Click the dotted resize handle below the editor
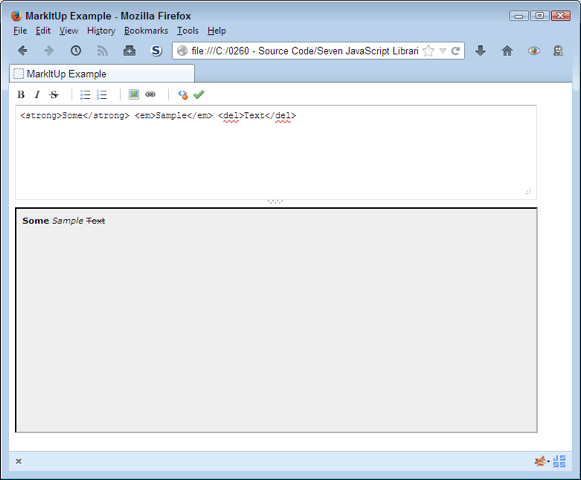This screenshot has height=480, width=581. tap(275, 202)
